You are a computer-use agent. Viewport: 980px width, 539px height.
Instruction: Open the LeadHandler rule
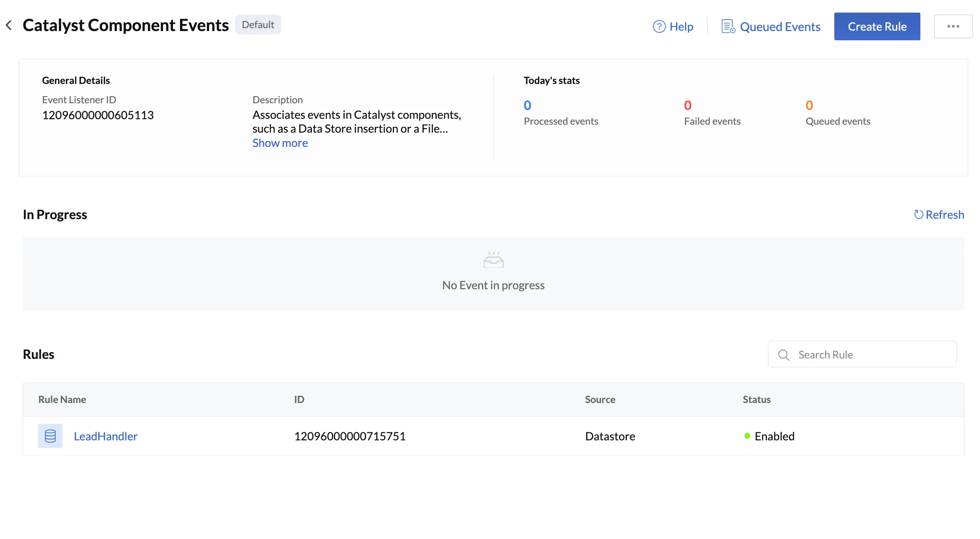105,436
